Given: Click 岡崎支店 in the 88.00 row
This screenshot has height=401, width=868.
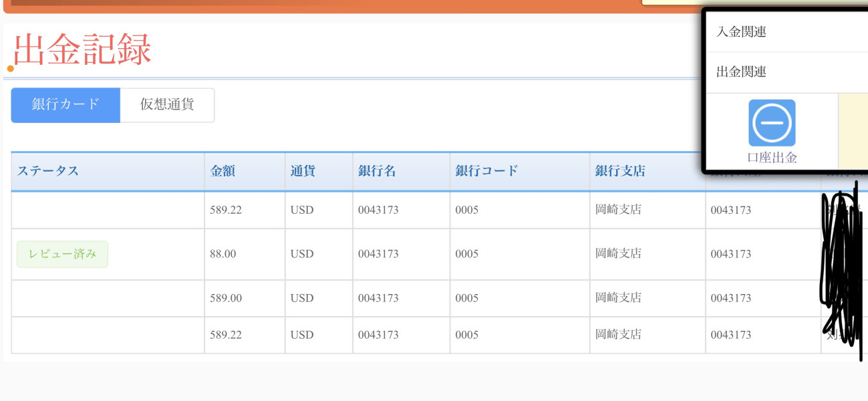Looking at the screenshot, I should [618, 254].
